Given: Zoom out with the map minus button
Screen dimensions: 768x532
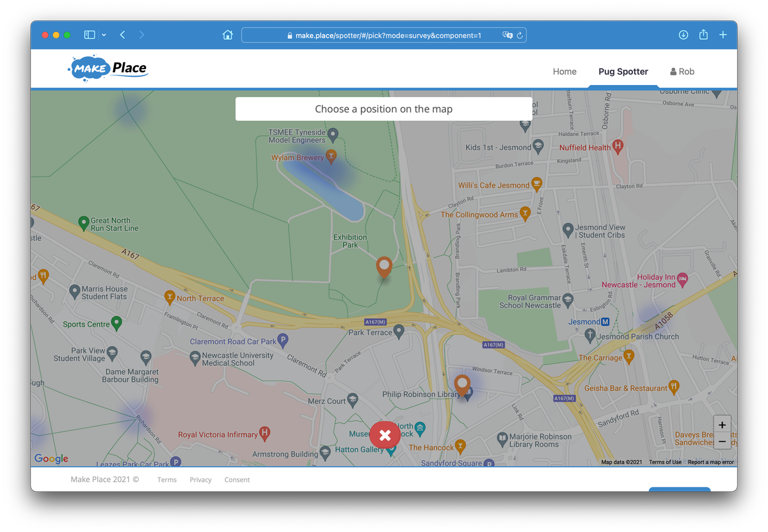Looking at the screenshot, I should (x=722, y=441).
